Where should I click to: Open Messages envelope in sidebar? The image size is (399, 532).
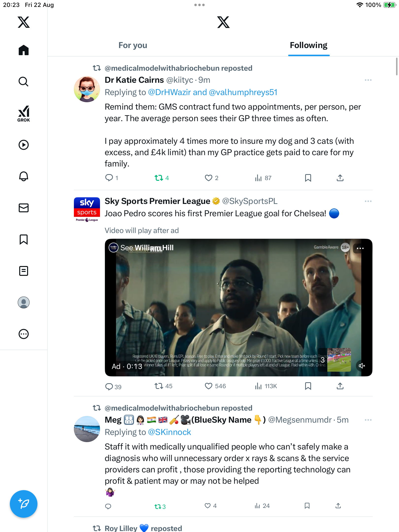pyautogui.click(x=24, y=208)
